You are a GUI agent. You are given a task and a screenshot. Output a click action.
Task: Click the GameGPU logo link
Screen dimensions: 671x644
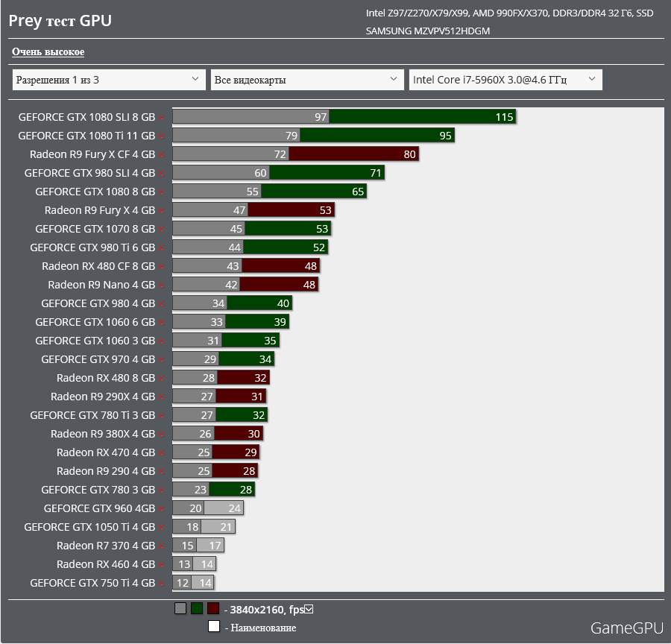(626, 628)
